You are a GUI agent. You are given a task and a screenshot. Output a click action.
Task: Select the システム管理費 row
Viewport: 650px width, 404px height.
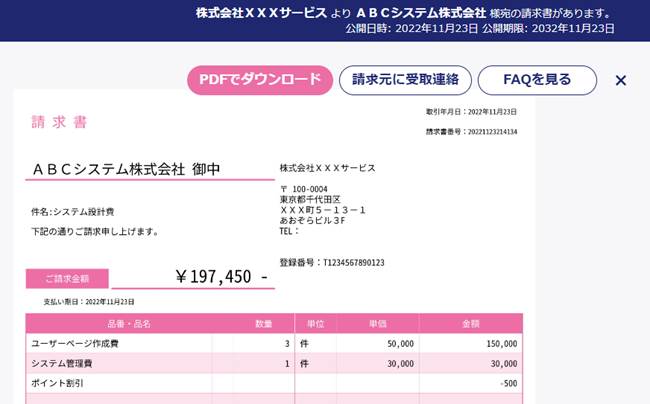[x=274, y=363]
